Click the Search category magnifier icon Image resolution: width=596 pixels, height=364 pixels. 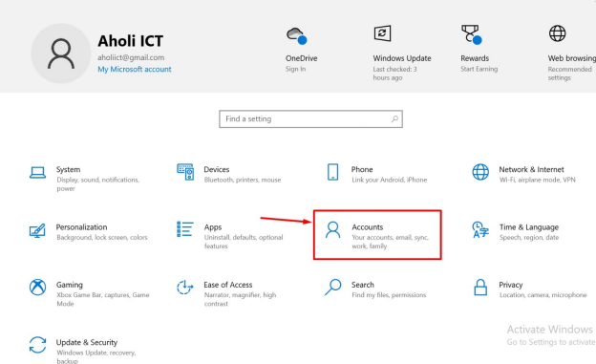(333, 288)
